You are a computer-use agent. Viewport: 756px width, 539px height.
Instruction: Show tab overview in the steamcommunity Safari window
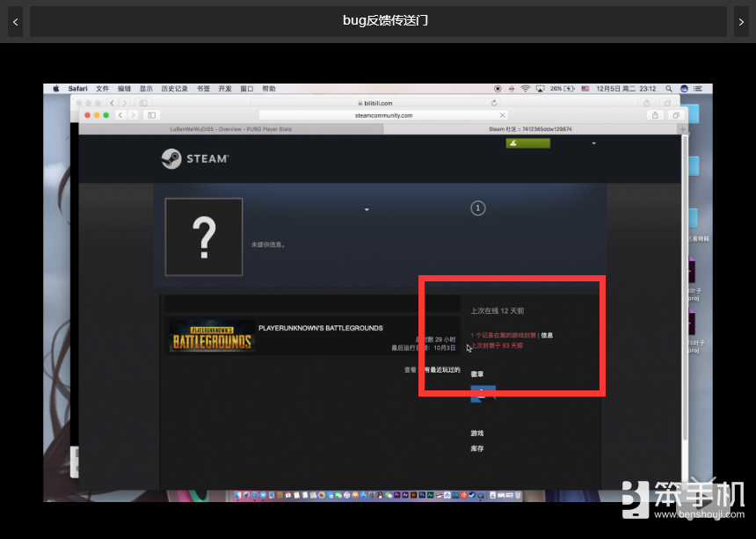[676, 115]
